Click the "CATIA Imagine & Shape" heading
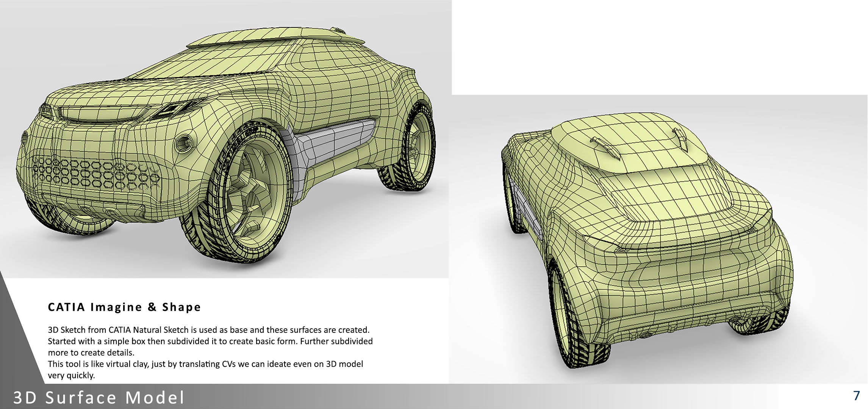 (x=124, y=307)
